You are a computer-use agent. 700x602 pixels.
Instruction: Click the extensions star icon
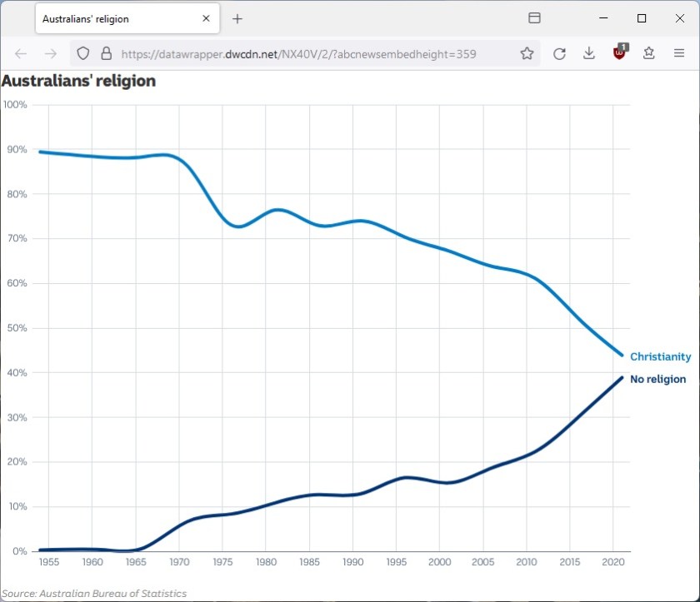(x=648, y=53)
